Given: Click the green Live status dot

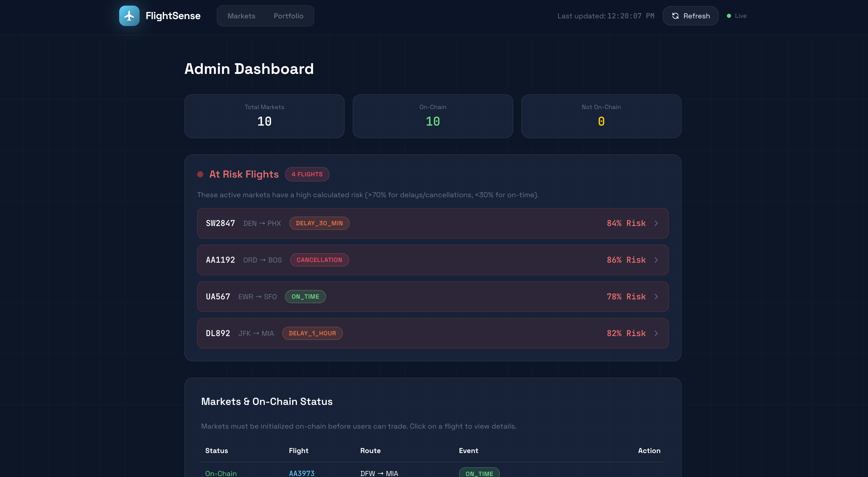Looking at the screenshot, I should click(x=729, y=16).
